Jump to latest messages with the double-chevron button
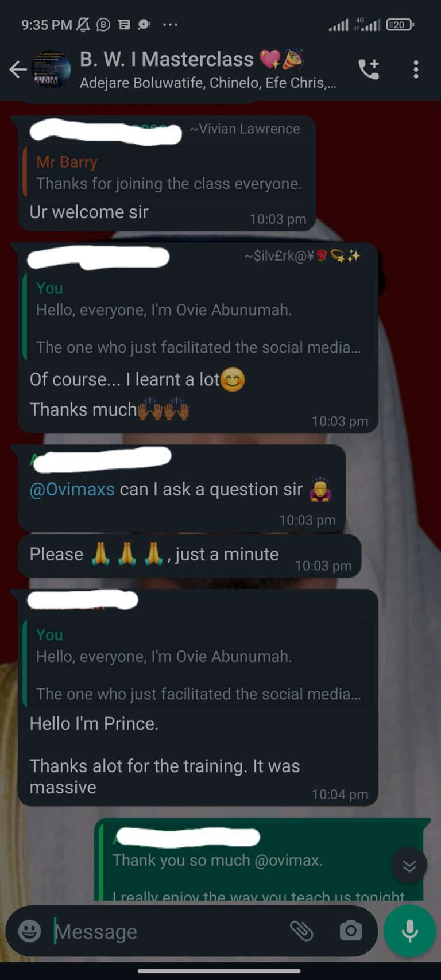 point(409,865)
